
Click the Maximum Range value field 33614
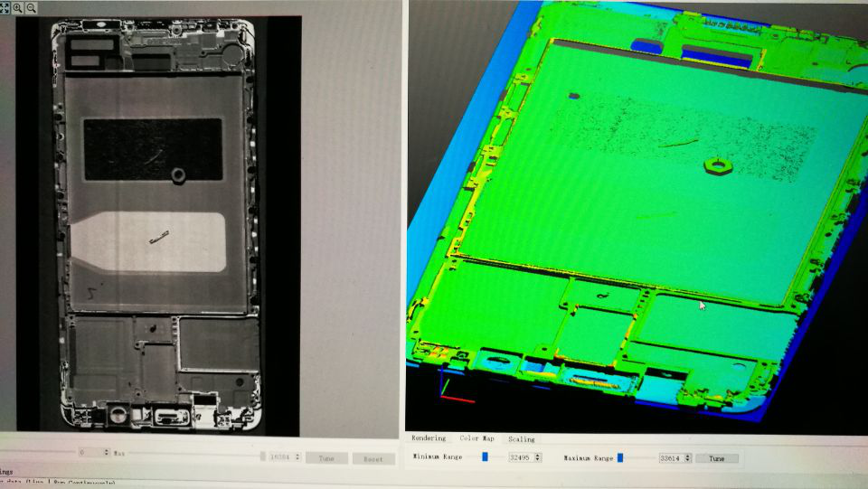[671, 457]
